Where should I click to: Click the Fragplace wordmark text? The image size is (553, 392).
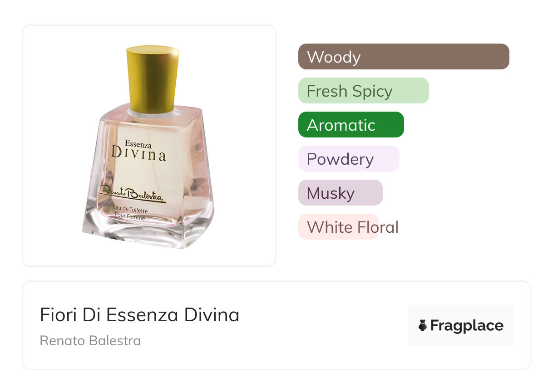click(466, 325)
